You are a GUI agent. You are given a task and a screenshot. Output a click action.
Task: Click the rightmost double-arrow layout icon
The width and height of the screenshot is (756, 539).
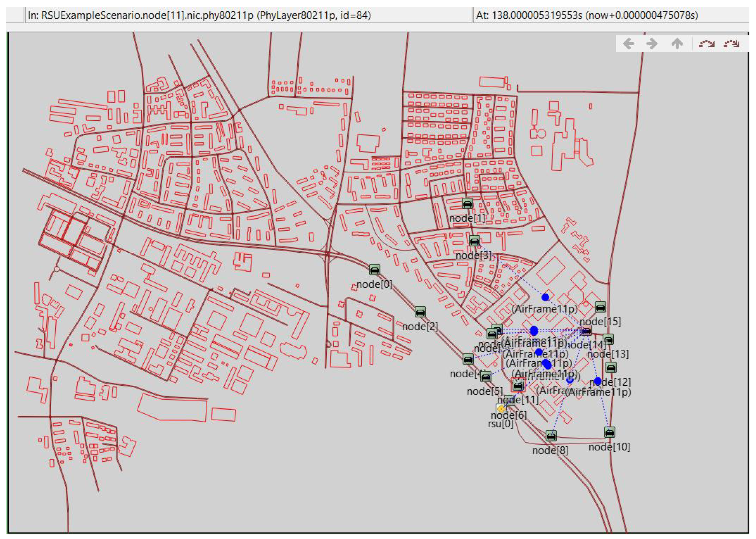click(732, 43)
